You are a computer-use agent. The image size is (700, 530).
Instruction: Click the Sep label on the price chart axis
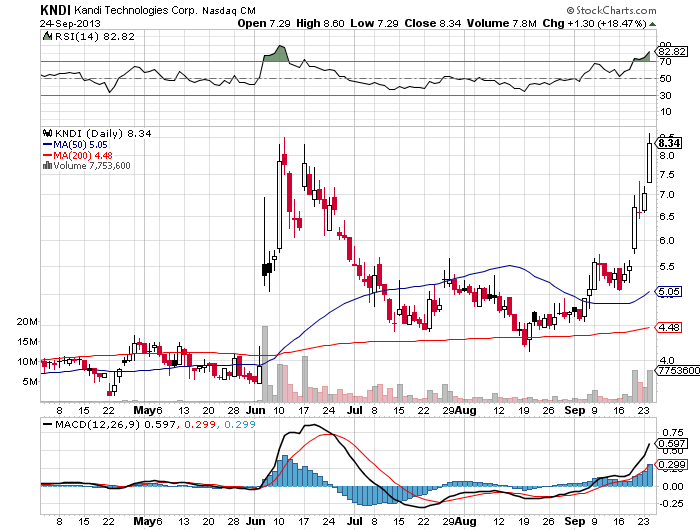575,410
